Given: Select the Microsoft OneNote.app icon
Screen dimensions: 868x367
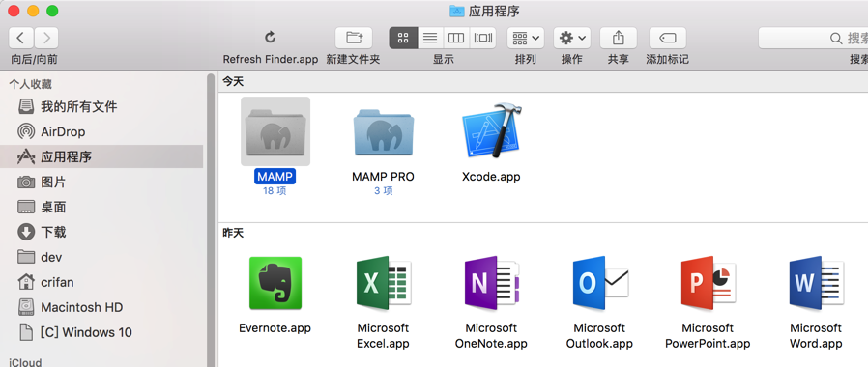Looking at the screenshot, I should [492, 282].
